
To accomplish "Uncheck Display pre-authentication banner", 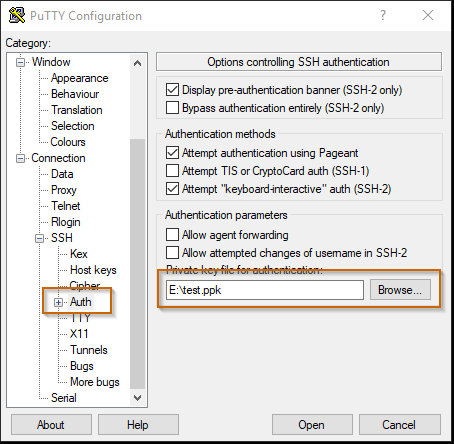I will tap(172, 90).
